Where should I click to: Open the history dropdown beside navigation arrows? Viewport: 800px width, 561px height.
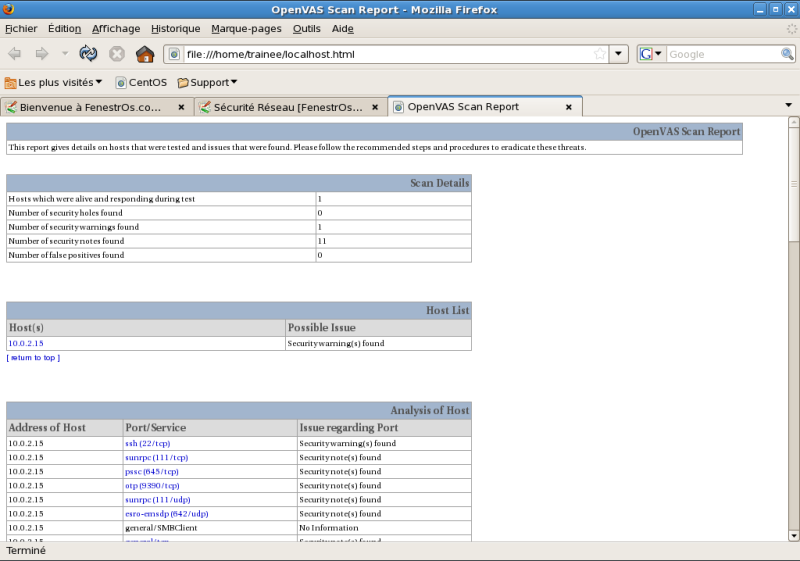[x=65, y=54]
